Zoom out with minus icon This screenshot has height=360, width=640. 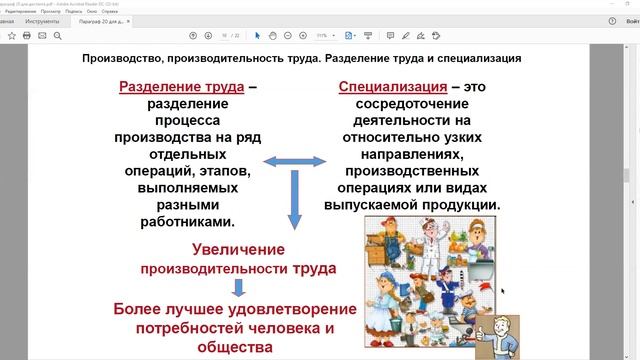(288, 36)
